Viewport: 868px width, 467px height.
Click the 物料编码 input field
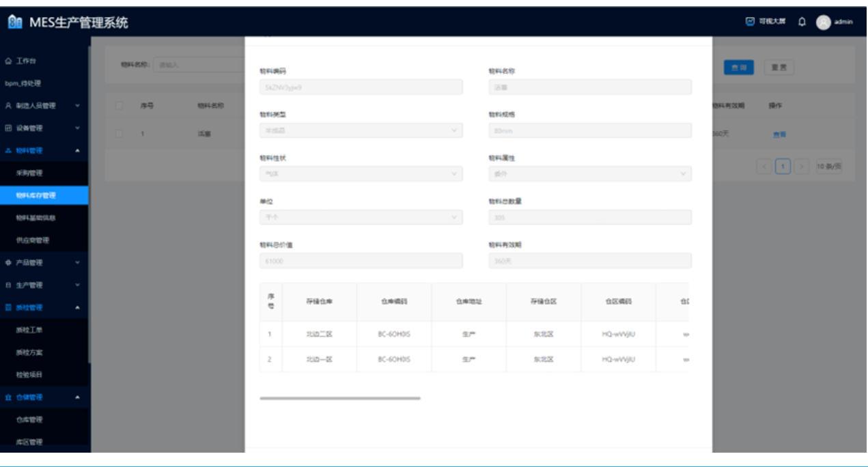[x=361, y=87]
